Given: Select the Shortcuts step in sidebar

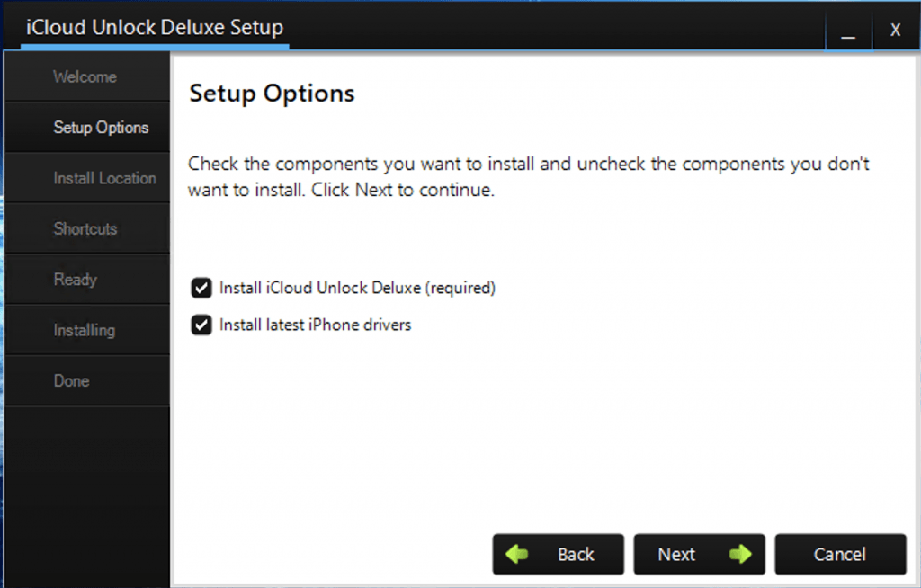Looking at the screenshot, I should tap(87, 228).
